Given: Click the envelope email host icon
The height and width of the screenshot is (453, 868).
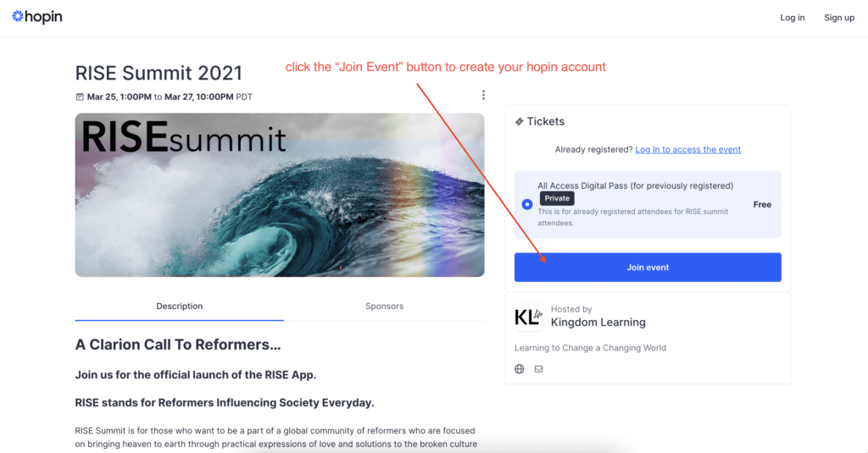Looking at the screenshot, I should pos(538,369).
